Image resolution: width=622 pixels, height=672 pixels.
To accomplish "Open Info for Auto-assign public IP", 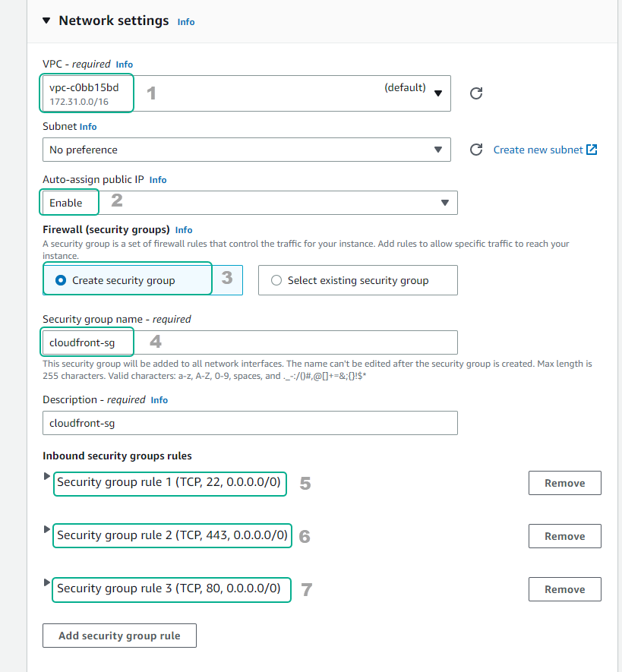I will (157, 179).
